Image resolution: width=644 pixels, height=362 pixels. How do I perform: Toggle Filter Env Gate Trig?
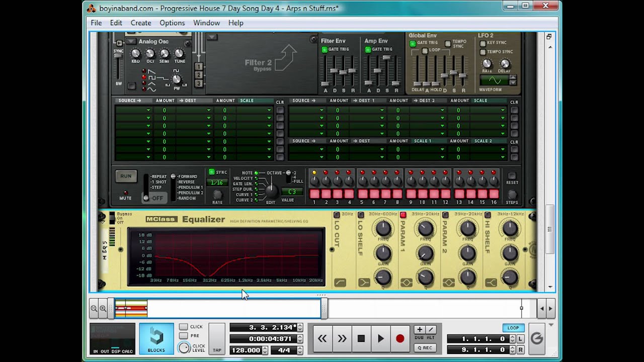click(x=325, y=49)
